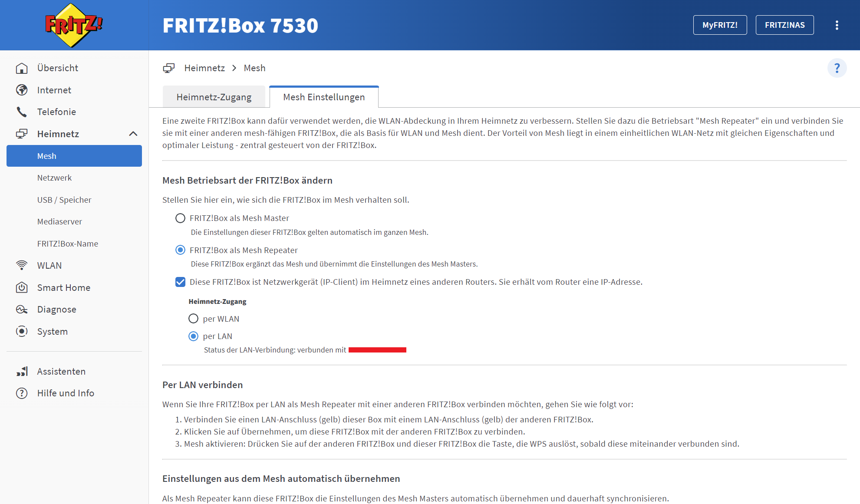Open the help question mark icon
Screen dimensions: 860x504
837,68
